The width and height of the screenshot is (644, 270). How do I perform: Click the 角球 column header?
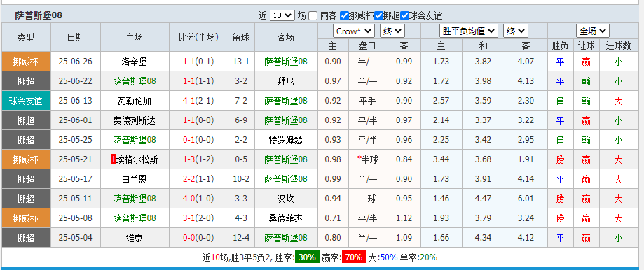[x=241, y=37]
